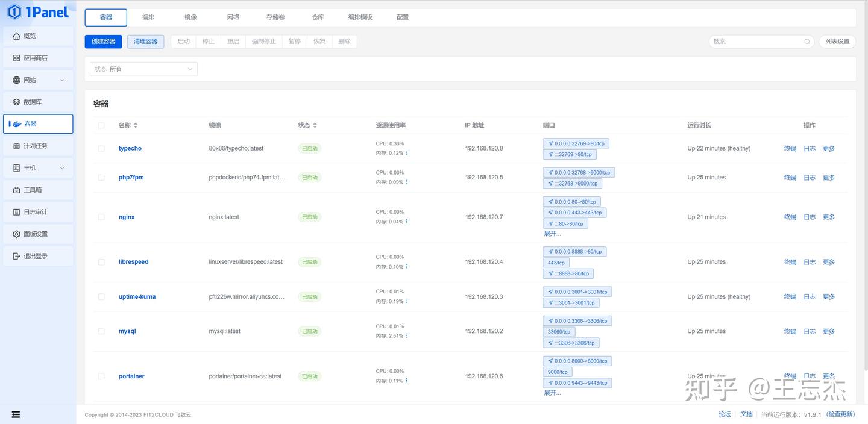Open the 配置 tab
The image size is (868, 424).
tap(403, 17)
